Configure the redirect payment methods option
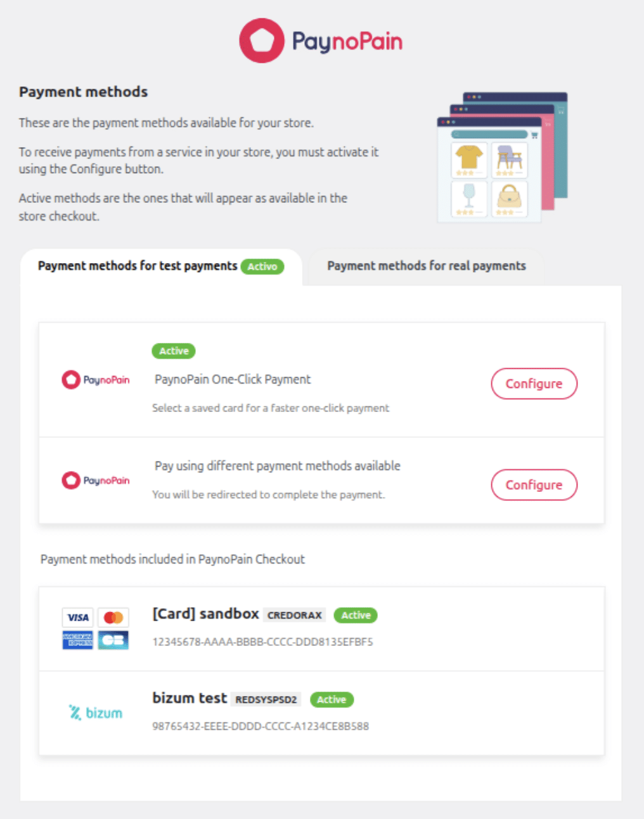644x819 pixels. pyautogui.click(x=534, y=485)
